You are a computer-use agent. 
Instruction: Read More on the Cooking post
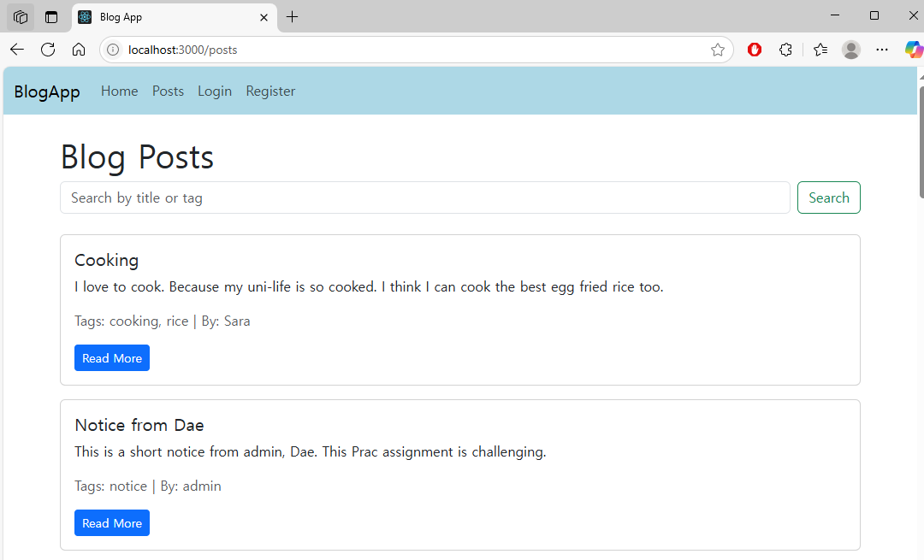pos(112,358)
